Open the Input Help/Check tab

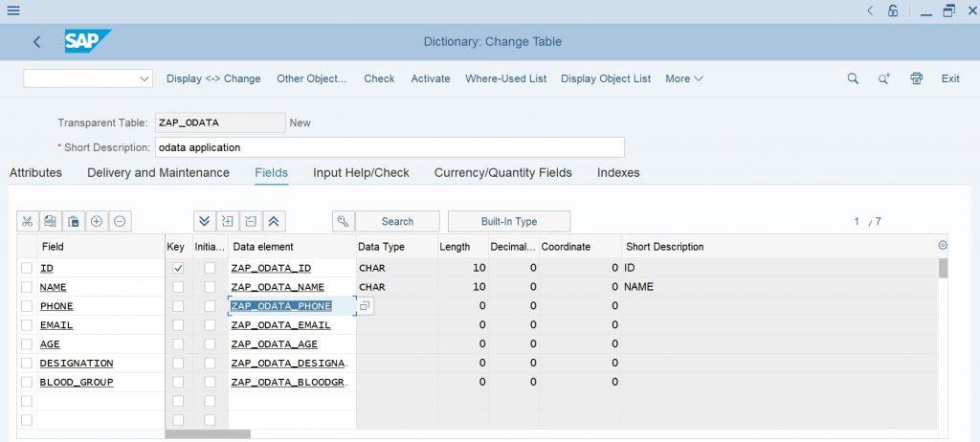click(361, 172)
